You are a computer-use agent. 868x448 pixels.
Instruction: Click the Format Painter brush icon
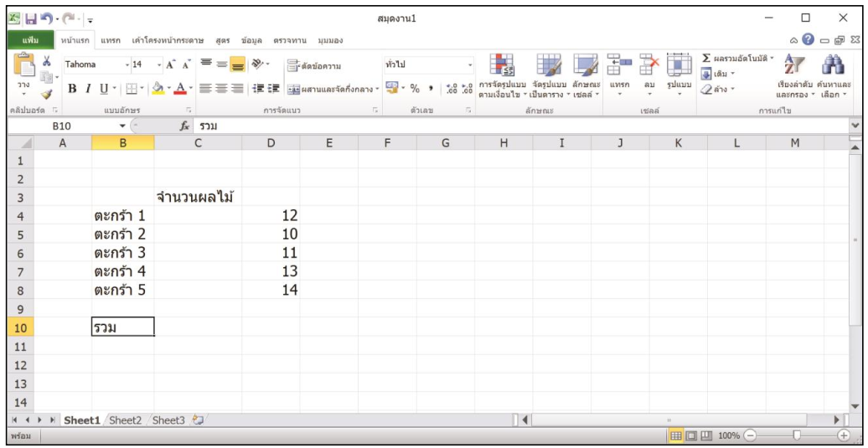tap(47, 95)
